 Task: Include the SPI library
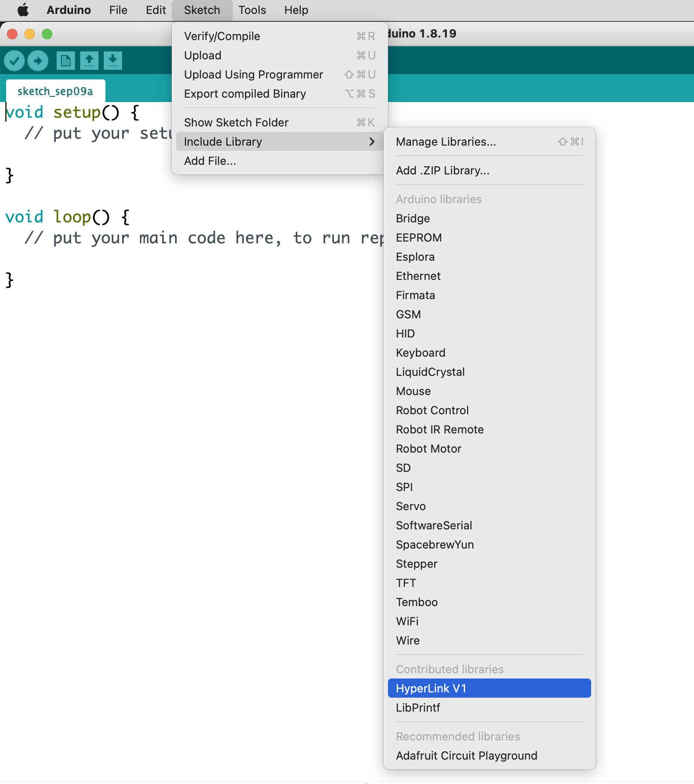click(490, 487)
